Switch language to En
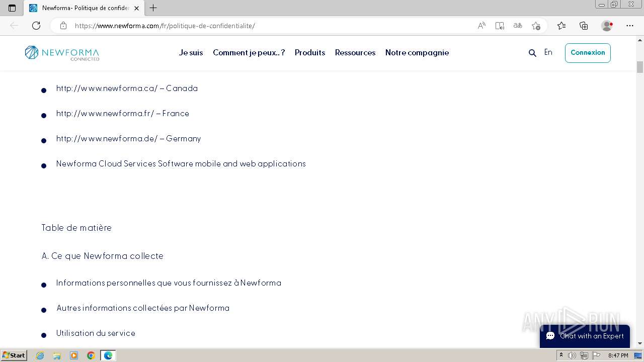644x362 pixels. tap(548, 52)
